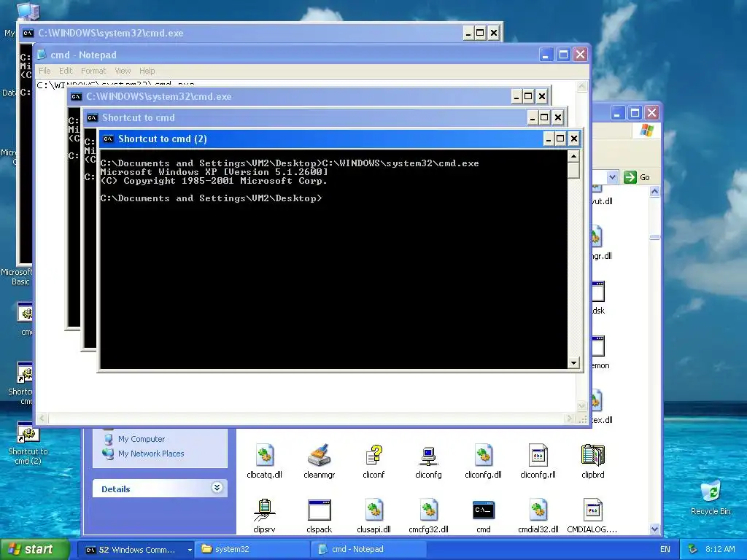Screen dimensions: 747x560
Task: Open the Notepad Edit menu
Action: pos(66,71)
